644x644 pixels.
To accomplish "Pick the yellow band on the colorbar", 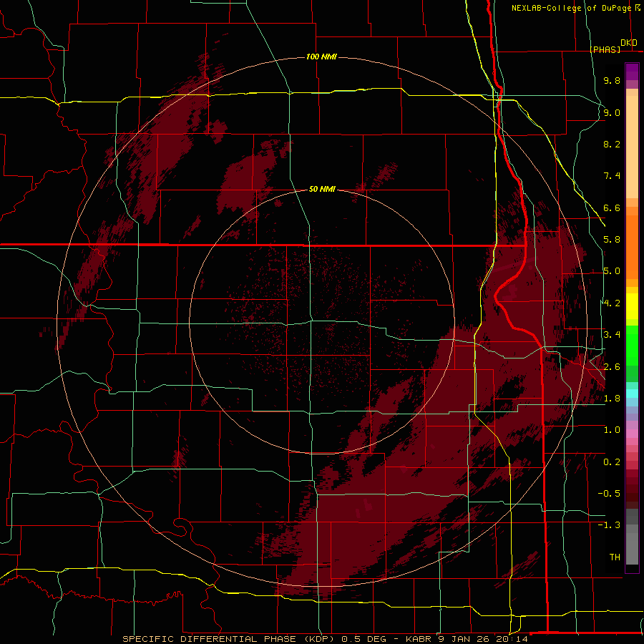I will 632,306.
